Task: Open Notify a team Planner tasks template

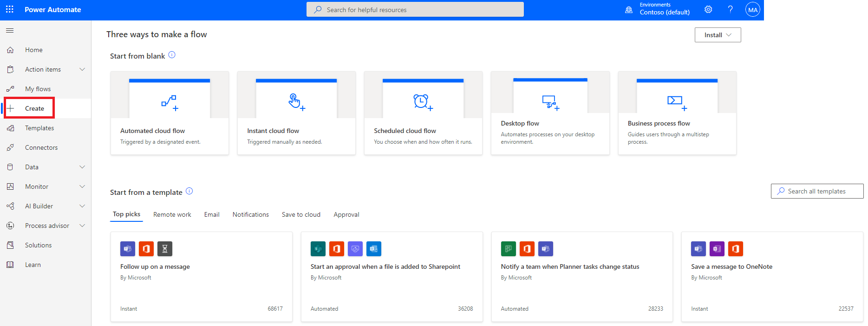Action: coord(582,277)
